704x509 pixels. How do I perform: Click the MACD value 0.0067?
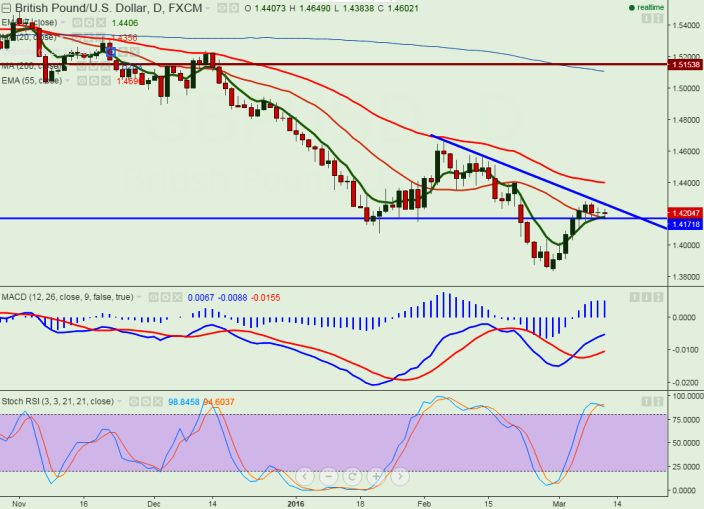click(x=201, y=298)
